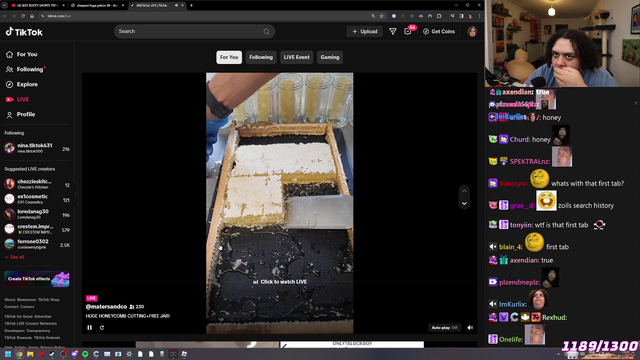
Task: Open Profile in the sidebar
Action: tap(20, 115)
